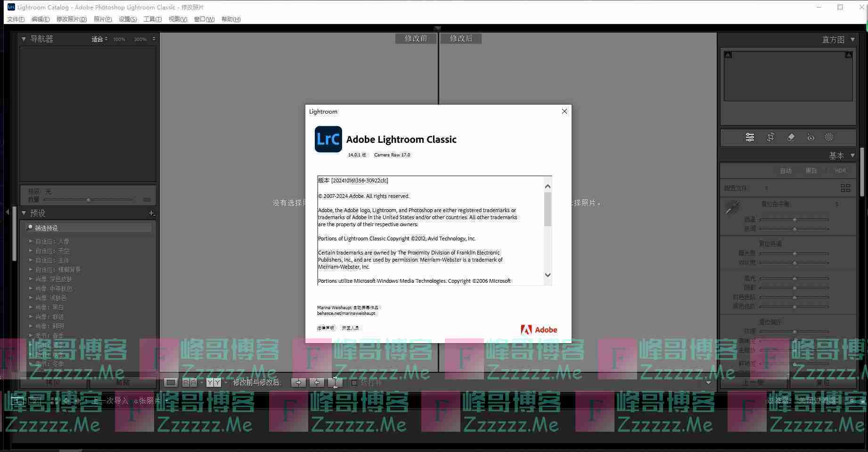
Task: Collapse the 直方图 panel triangle
Action: tap(852, 40)
